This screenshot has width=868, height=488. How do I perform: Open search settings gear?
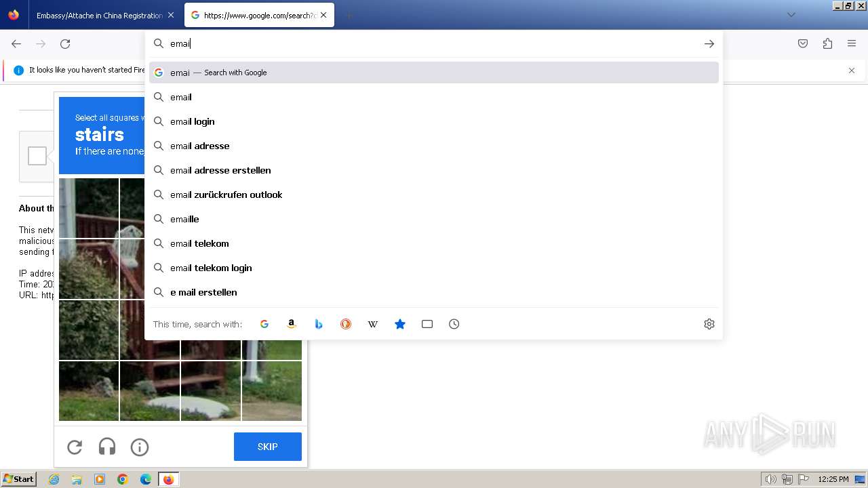[709, 324]
